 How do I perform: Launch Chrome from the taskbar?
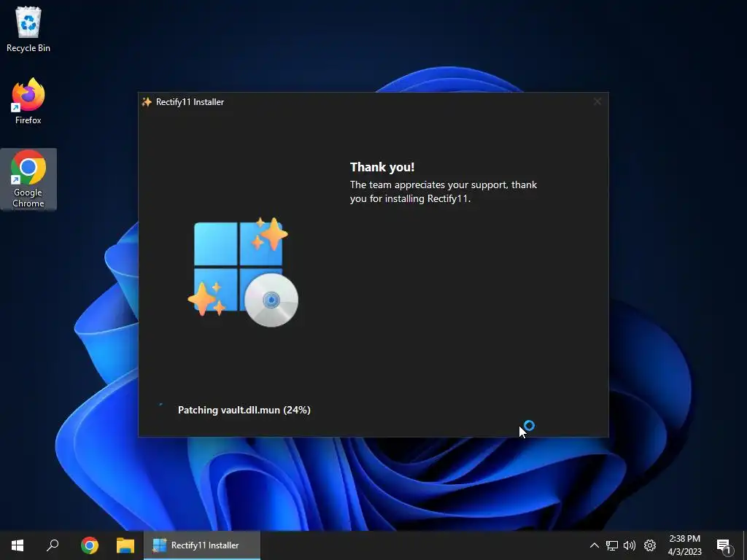point(89,545)
